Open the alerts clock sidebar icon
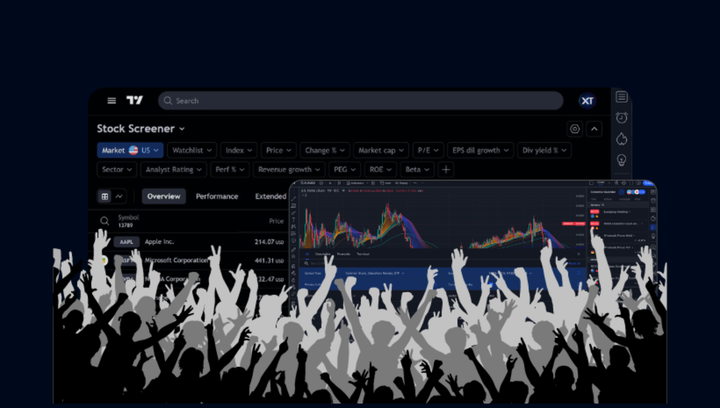 (622, 118)
